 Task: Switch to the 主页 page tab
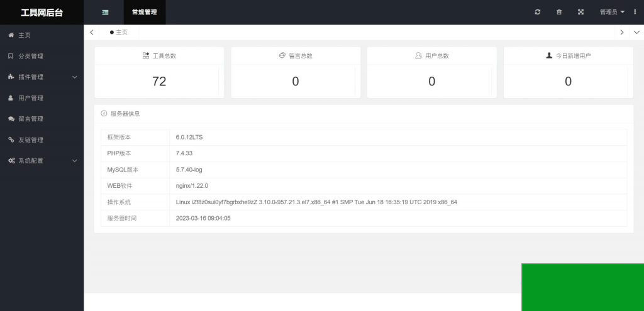tap(119, 33)
